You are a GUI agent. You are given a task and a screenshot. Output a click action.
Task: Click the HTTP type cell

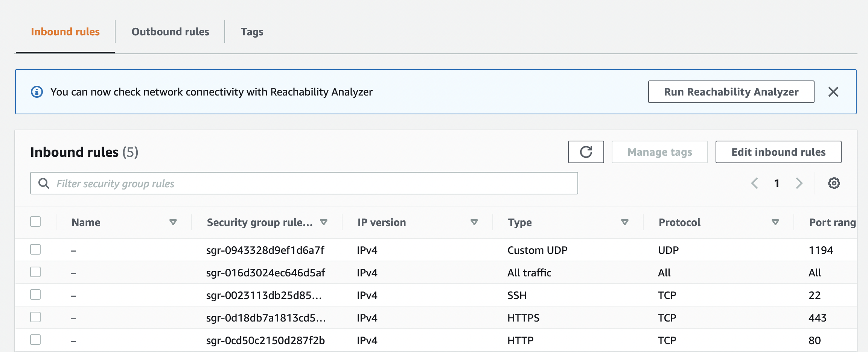520,340
